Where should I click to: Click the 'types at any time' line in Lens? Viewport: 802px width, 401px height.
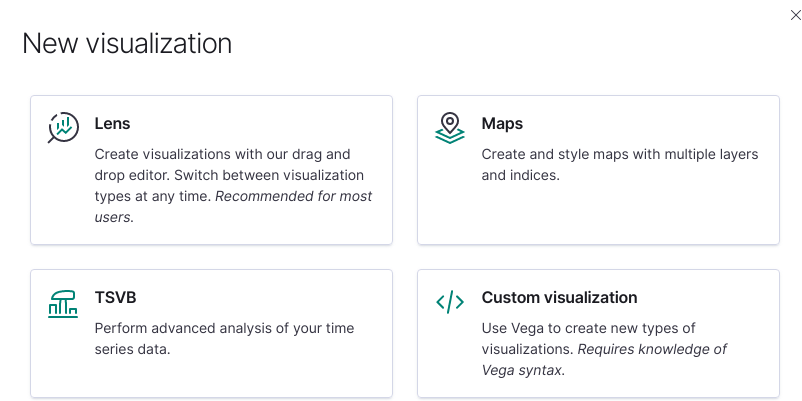(153, 196)
